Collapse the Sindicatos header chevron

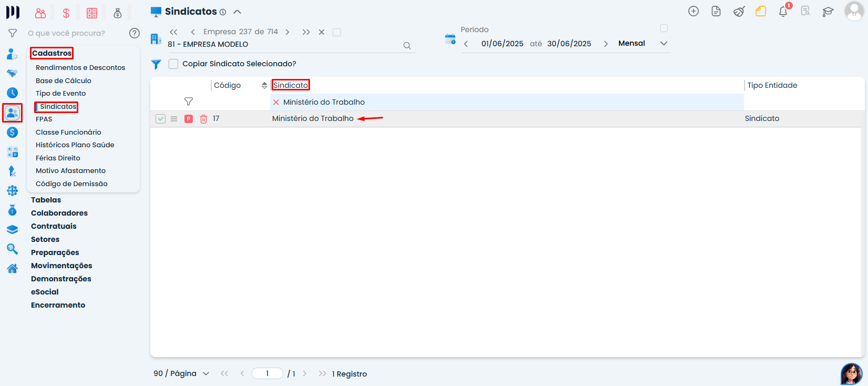click(237, 12)
